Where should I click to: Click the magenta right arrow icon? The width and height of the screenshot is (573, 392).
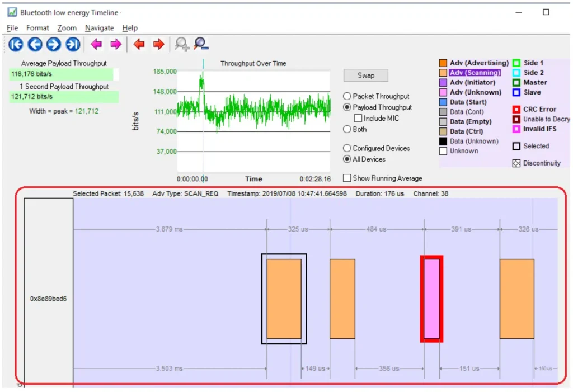116,44
